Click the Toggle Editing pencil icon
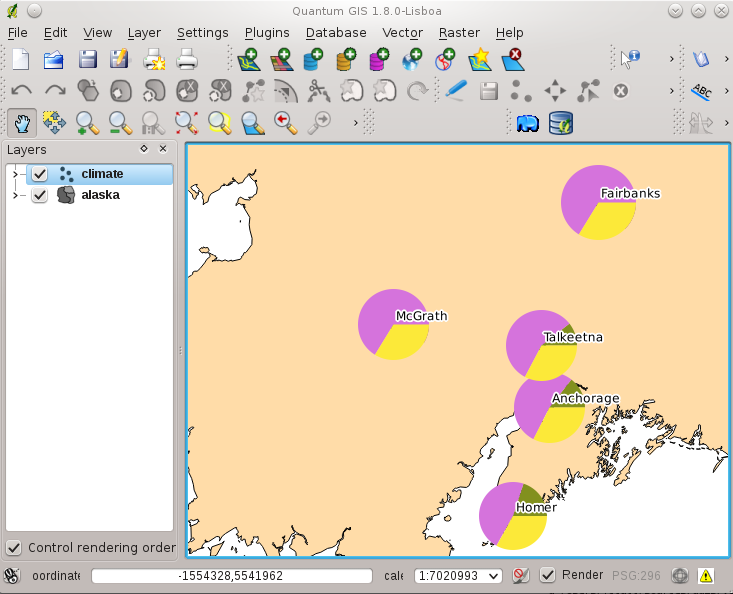This screenshot has width=733, height=594. tap(456, 91)
